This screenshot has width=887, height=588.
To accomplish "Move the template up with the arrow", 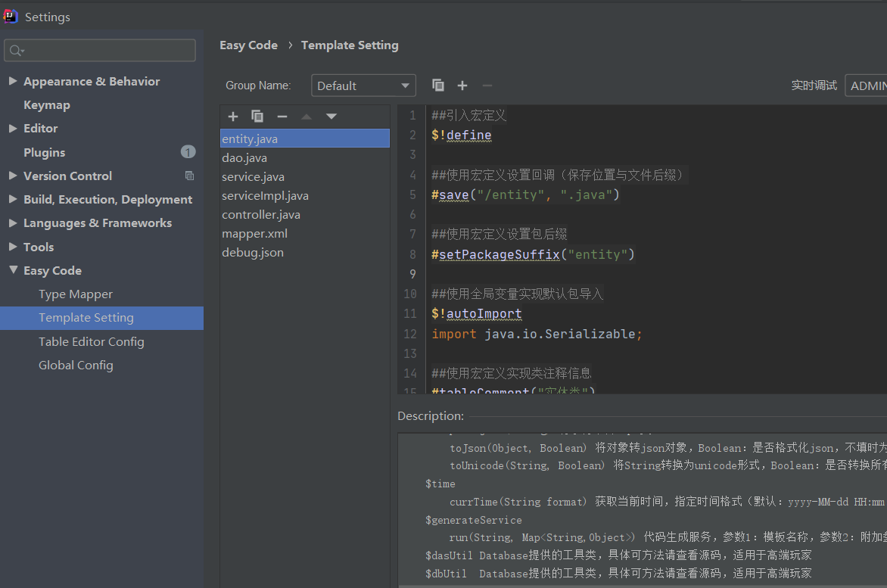I will [x=307, y=117].
